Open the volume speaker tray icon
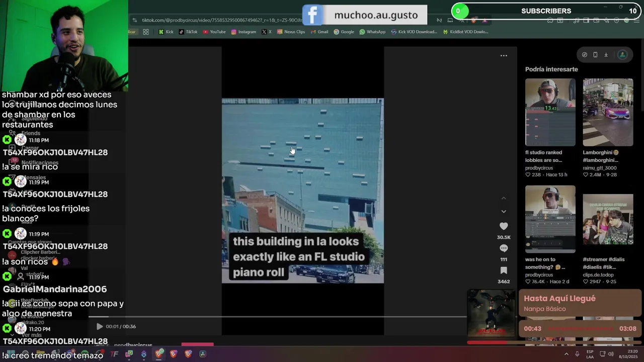This screenshot has height=362, width=644. pos(610,354)
